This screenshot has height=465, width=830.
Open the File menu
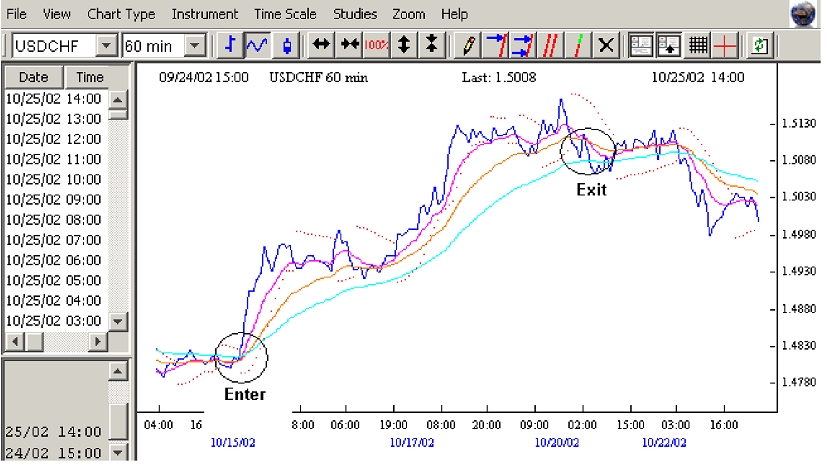click(16, 14)
